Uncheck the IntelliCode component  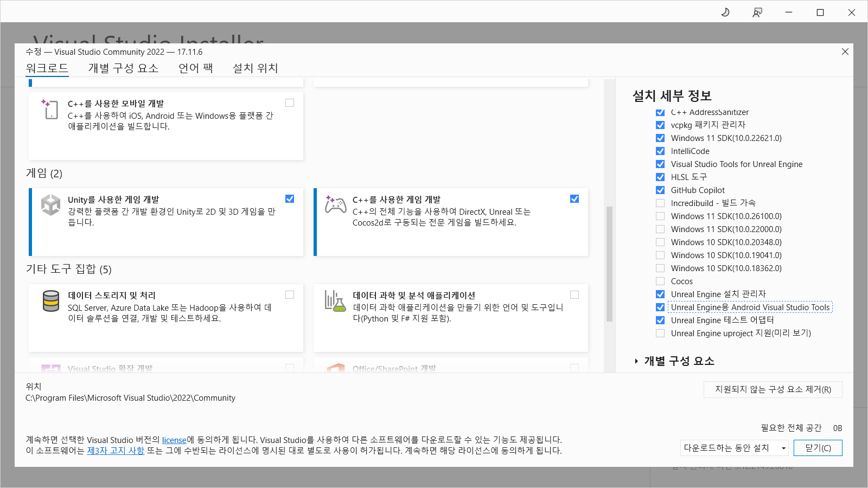[x=660, y=151]
